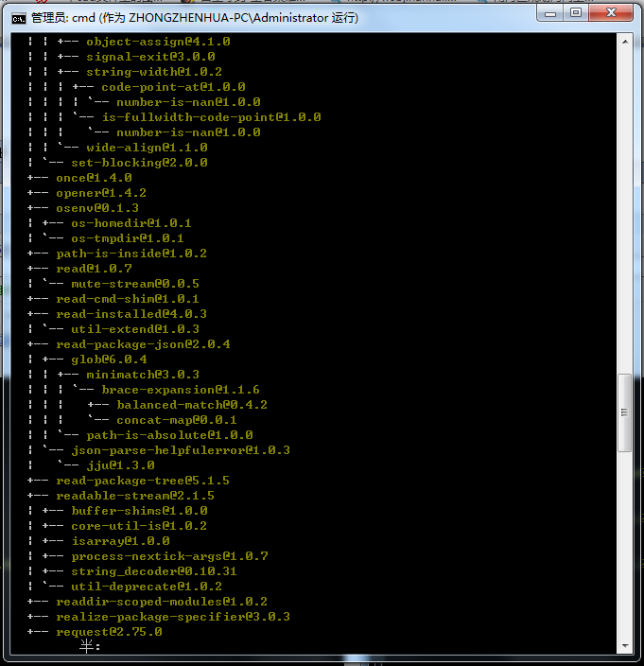
Task: Click the line mute-stream@0.0.5
Action: [x=135, y=284]
